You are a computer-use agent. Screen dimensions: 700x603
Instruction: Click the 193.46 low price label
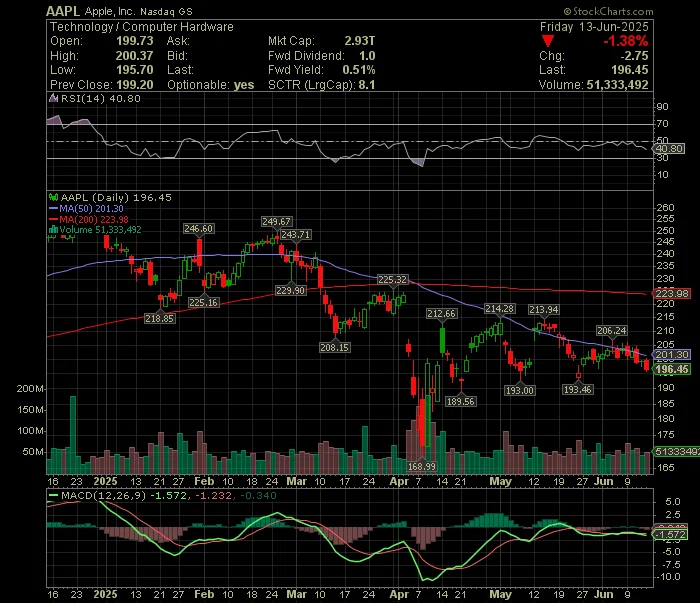[x=578, y=389]
